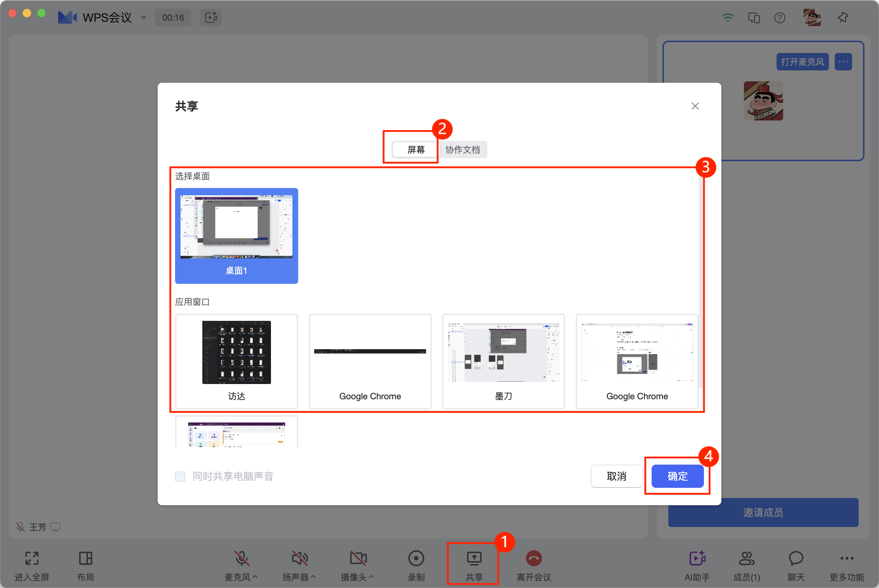The height and width of the screenshot is (588, 879).
Task: Expand the speaker (扬声器) options chevron
Action: (313, 577)
